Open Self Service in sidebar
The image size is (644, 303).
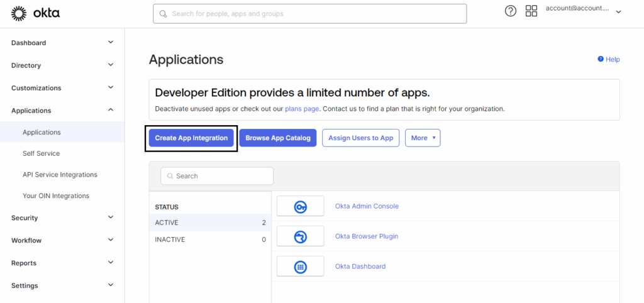tap(41, 153)
